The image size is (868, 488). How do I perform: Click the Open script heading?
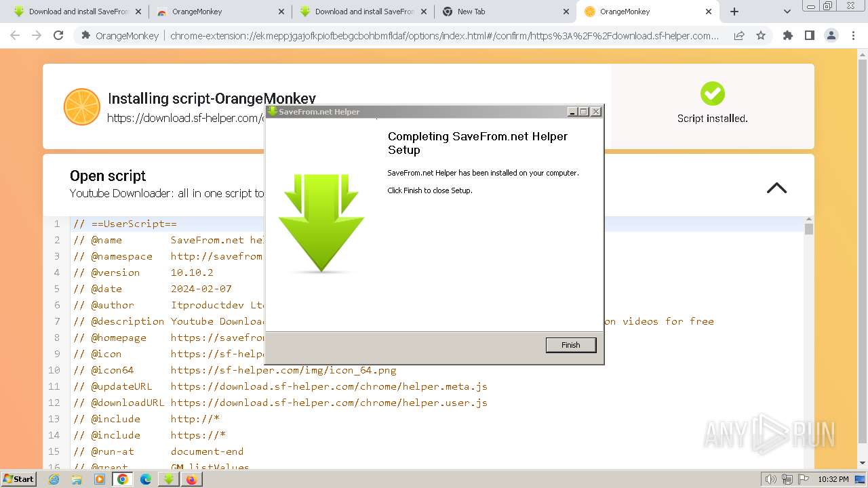tap(108, 176)
